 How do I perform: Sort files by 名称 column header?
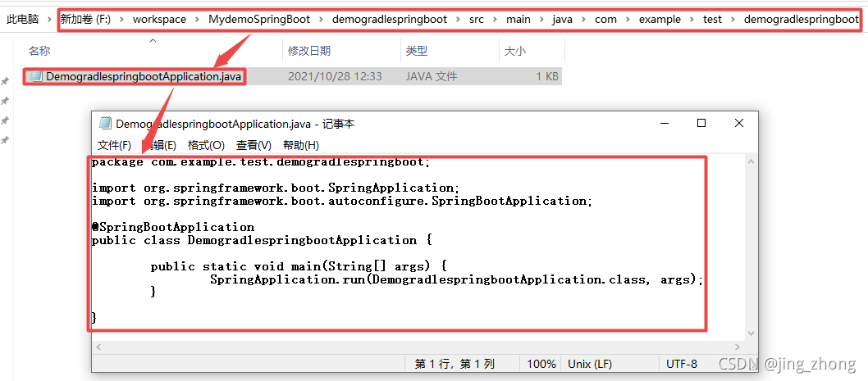(x=39, y=51)
